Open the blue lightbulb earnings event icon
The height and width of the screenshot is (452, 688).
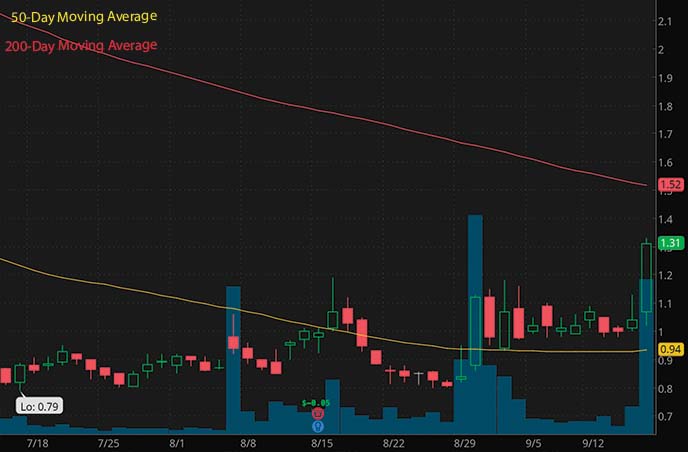click(x=318, y=426)
